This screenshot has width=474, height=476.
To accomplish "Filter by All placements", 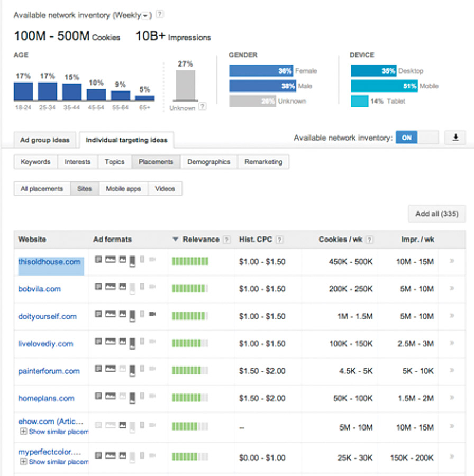I will [x=42, y=188].
